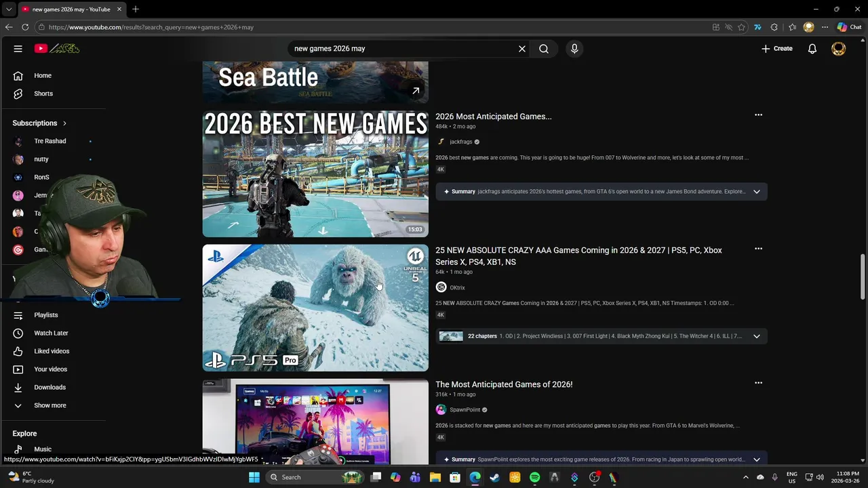This screenshot has height=488, width=868.
Task: Click the Sea Battle external link arrow
Action: (x=416, y=91)
